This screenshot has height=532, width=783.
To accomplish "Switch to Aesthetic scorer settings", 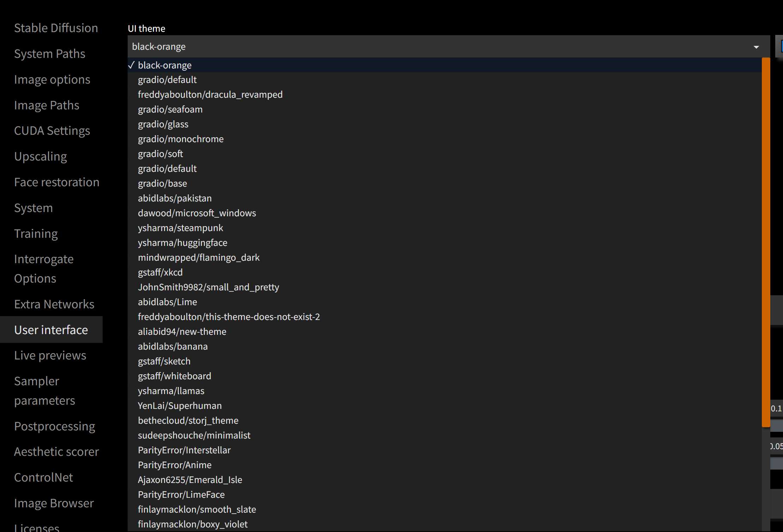I will pos(56,452).
